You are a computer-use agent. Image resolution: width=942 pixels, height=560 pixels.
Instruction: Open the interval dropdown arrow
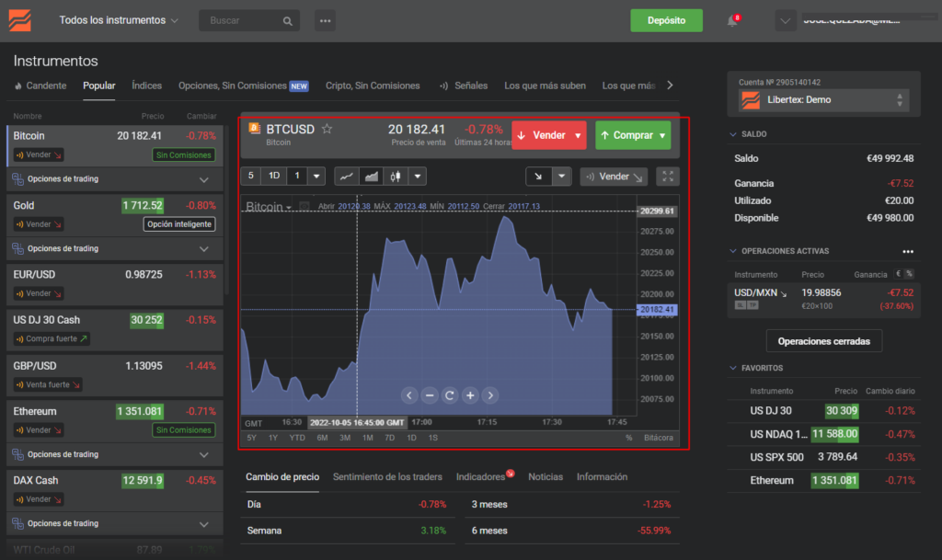pyautogui.click(x=316, y=177)
